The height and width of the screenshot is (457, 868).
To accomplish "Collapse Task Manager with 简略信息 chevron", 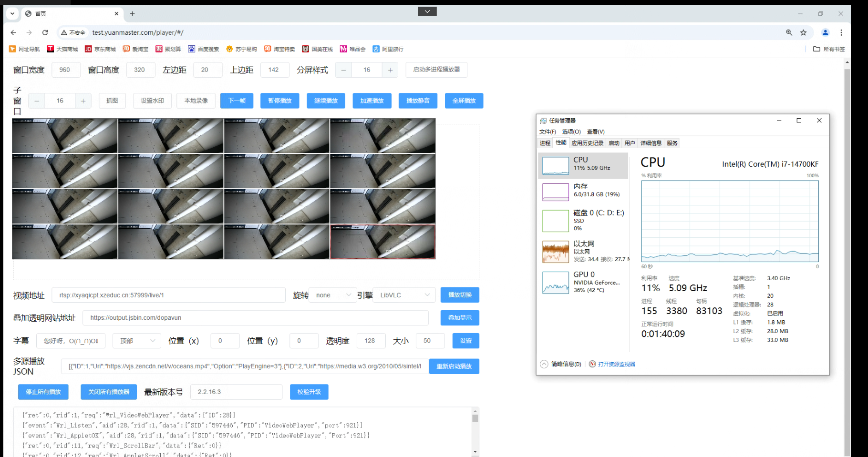I will (x=544, y=364).
